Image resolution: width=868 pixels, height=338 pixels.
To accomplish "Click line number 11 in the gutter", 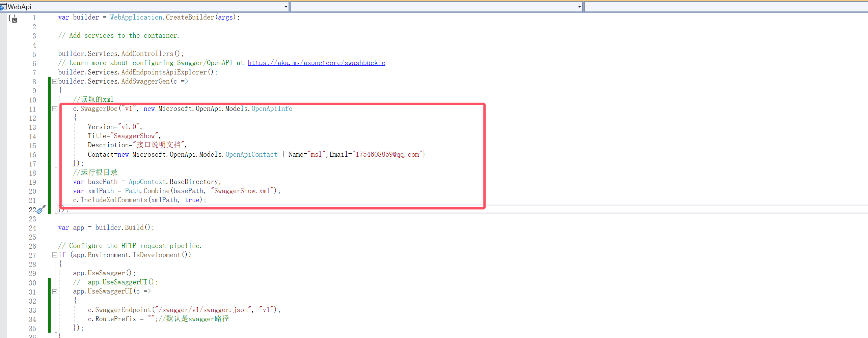I will coord(32,109).
